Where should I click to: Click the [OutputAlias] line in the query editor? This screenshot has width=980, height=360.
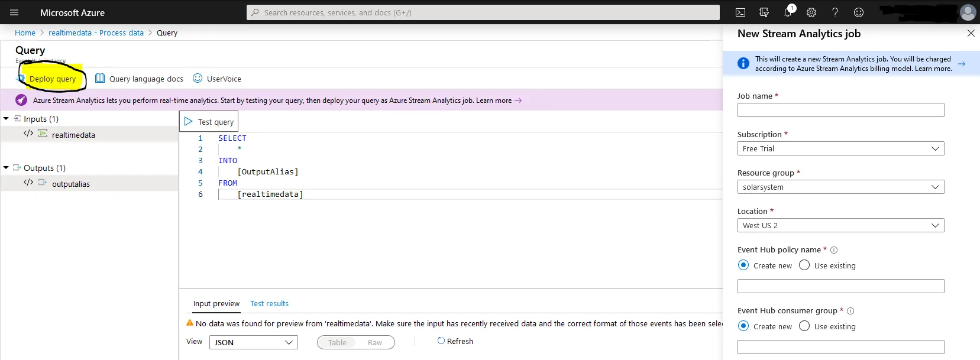pos(268,171)
